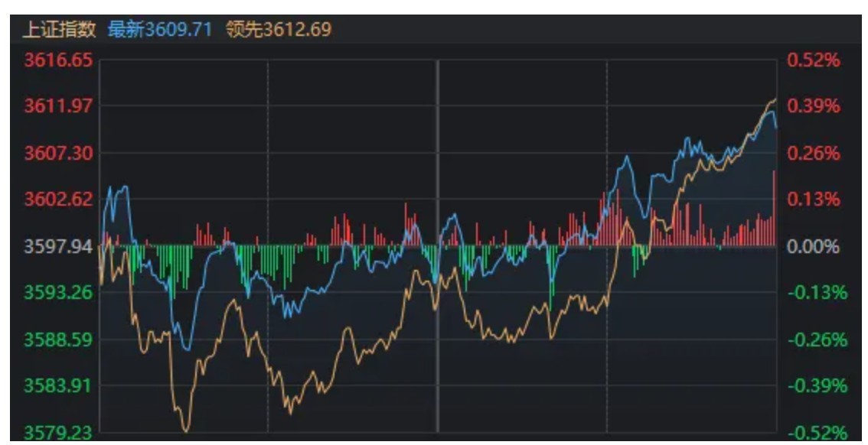This screenshot has height=445, width=868.
Task: Click the positive 0.26% percent label
Action: coord(814,153)
